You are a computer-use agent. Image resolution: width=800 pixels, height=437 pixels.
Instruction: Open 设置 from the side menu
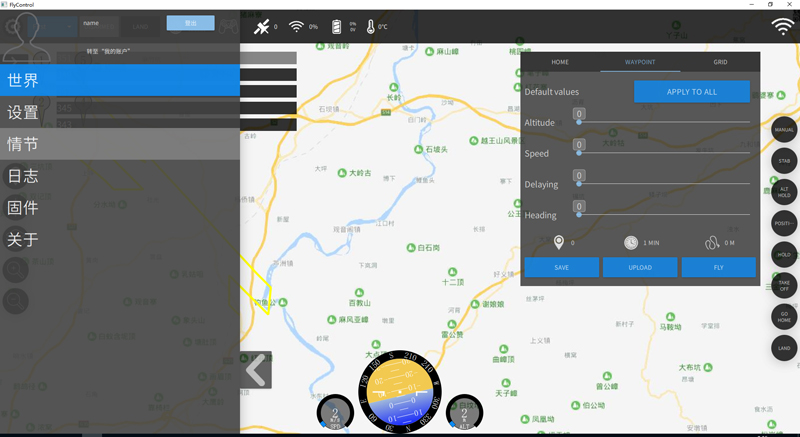(120, 112)
